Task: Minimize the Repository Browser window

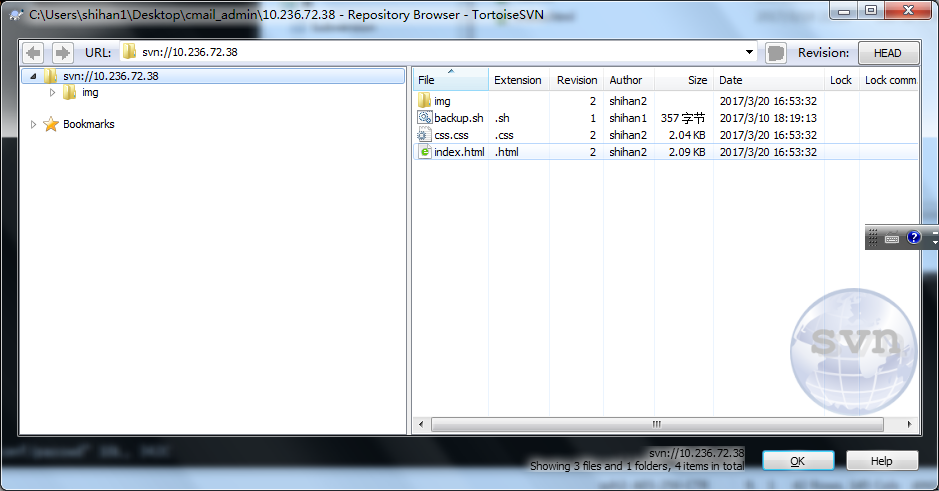Action: coord(844,10)
